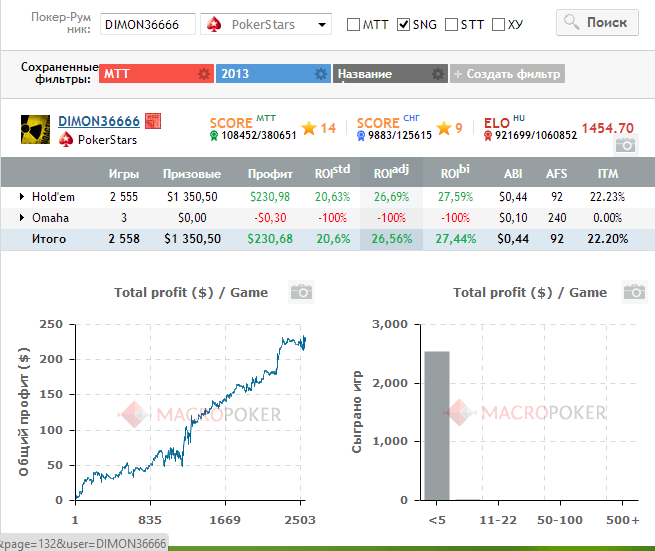The height and width of the screenshot is (551, 655).
Task: Click the ELO rating 1454.70
Action: [608, 128]
